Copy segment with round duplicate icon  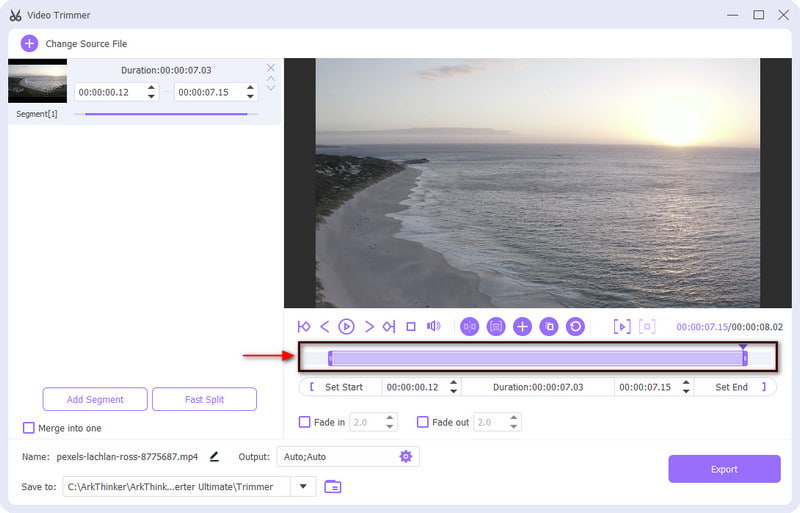549,327
